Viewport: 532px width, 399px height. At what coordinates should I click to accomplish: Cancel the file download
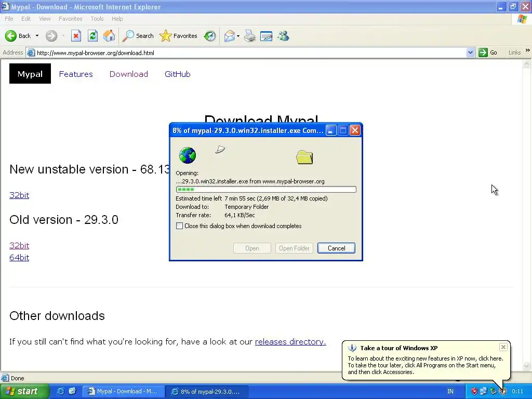(336, 248)
